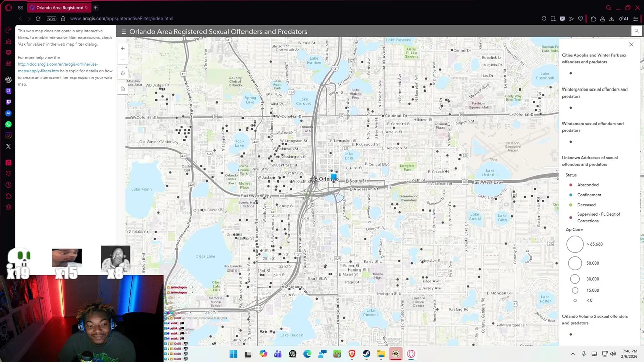Expand the system tray hidden icons chevron
The image size is (644, 362).
(x=573, y=354)
